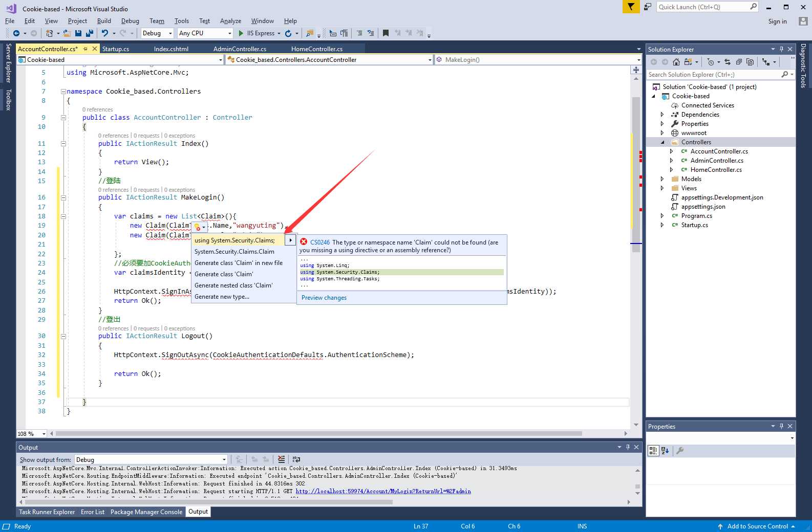Save the current file with Save icon
This screenshot has height=532, width=812.
78,33
